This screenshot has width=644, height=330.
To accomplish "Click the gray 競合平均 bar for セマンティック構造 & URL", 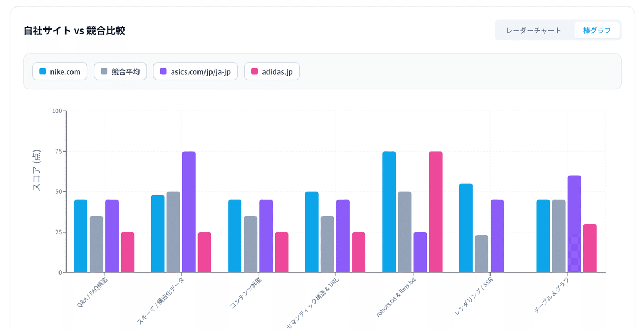I will pyautogui.click(x=327, y=244).
